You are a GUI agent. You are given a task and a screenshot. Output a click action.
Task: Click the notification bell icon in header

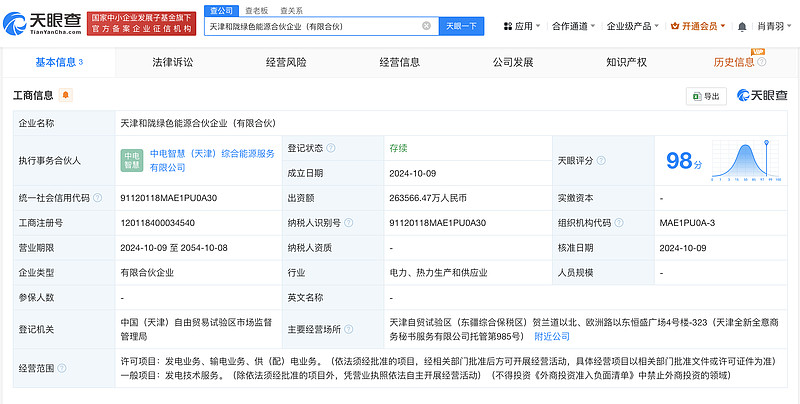(742, 27)
